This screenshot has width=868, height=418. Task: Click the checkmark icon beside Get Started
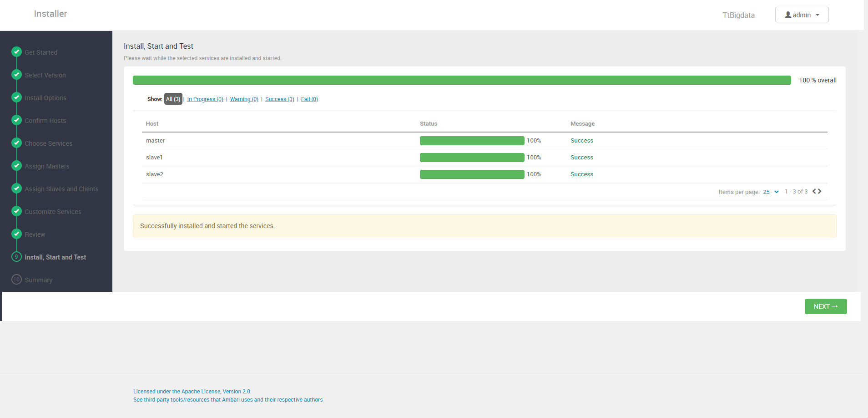[x=16, y=52]
